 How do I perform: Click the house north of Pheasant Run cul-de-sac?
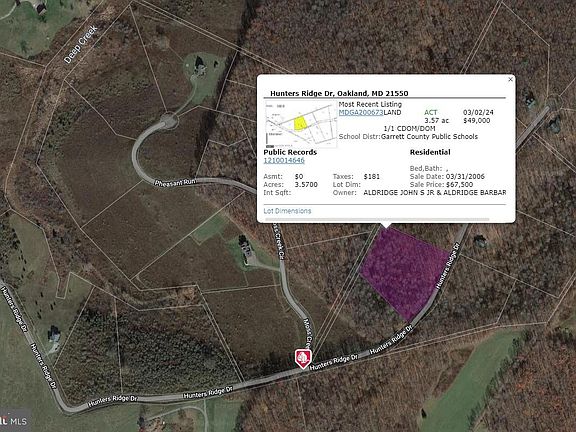pos(200,66)
